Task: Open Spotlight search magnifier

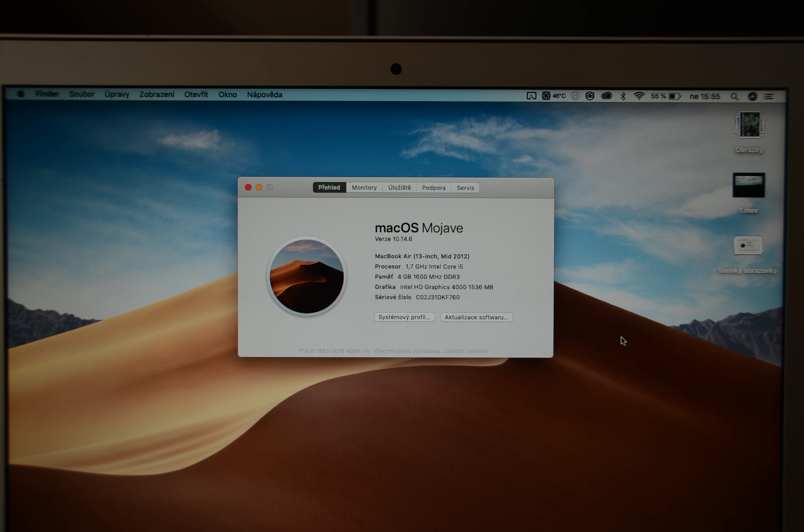Action: (x=734, y=97)
